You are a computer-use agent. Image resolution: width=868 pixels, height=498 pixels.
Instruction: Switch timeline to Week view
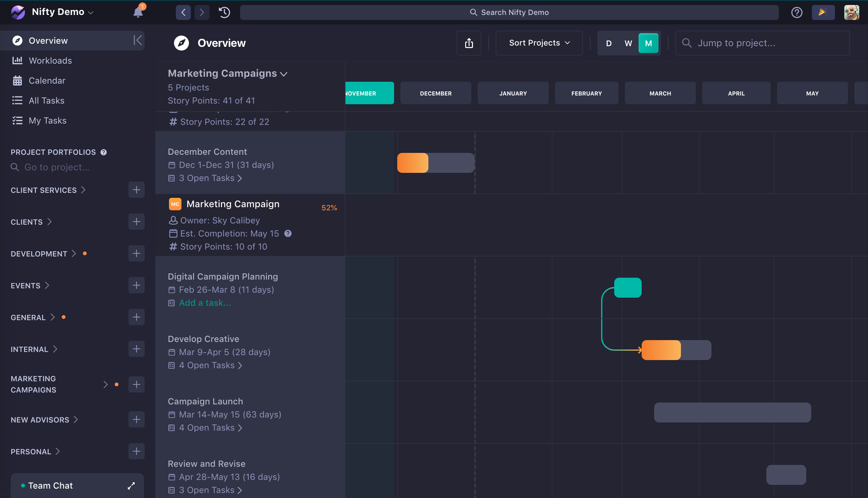(x=628, y=43)
